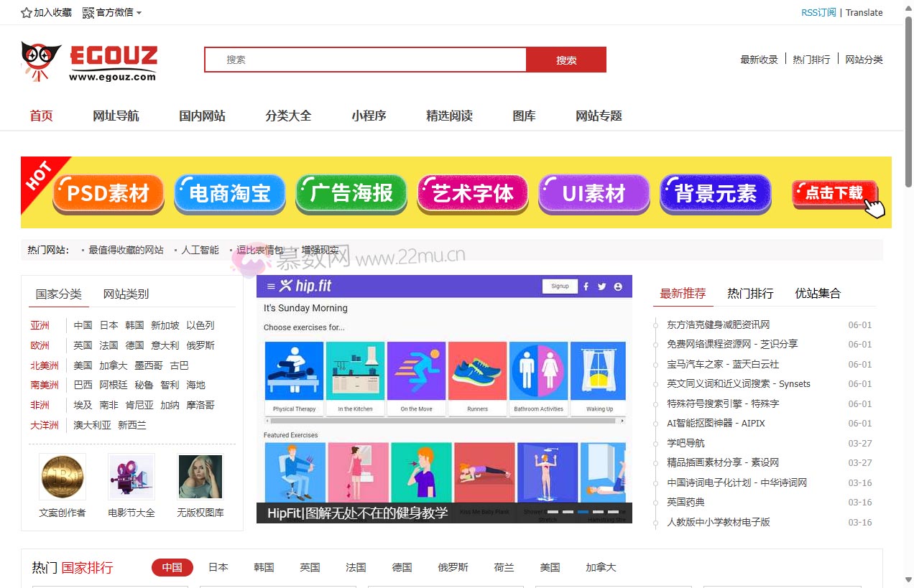Open the 电影节大全 thumbnail
The width and height of the screenshot is (914, 588).
point(130,476)
